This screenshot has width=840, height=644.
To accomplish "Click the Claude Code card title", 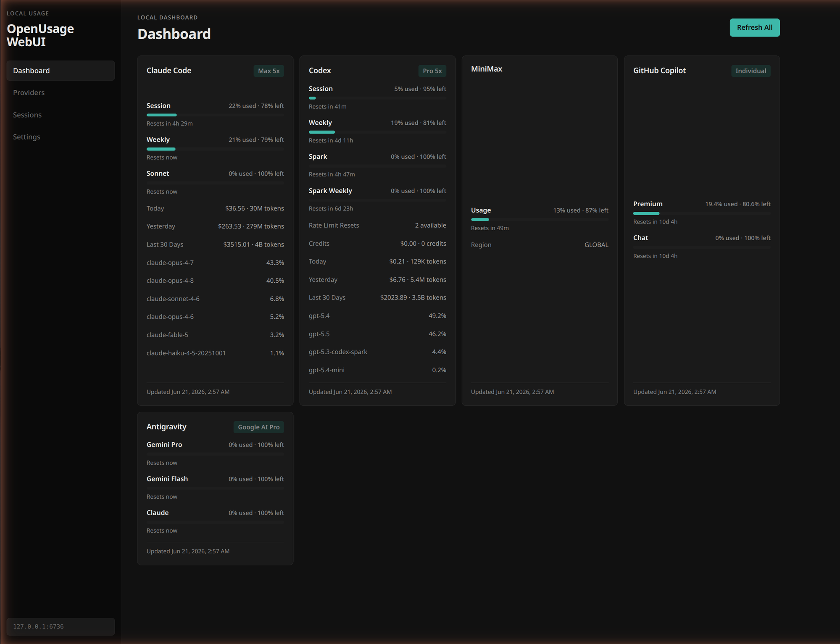I will coord(169,71).
